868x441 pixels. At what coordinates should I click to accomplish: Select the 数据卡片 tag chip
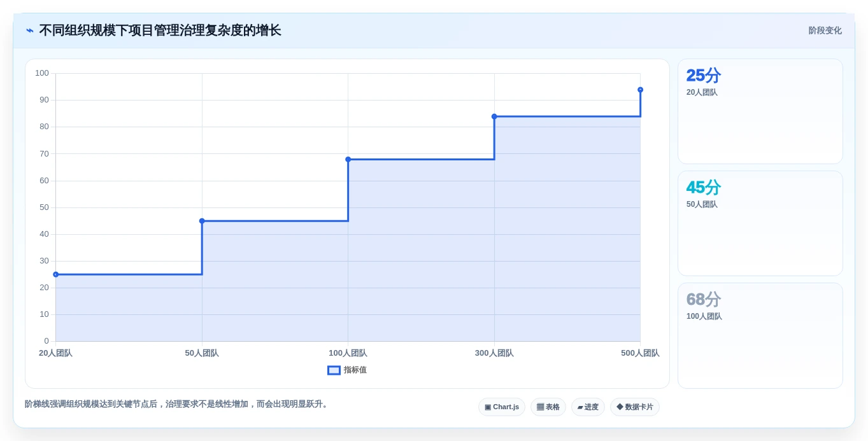(x=635, y=407)
